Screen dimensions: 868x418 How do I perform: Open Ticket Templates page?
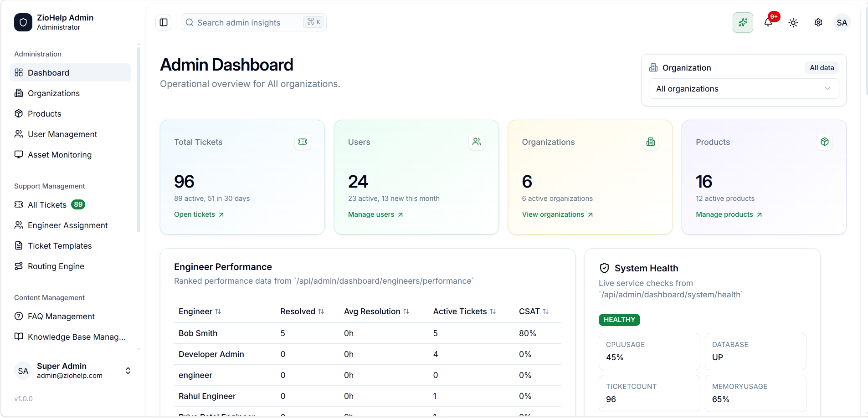[x=70, y=245]
